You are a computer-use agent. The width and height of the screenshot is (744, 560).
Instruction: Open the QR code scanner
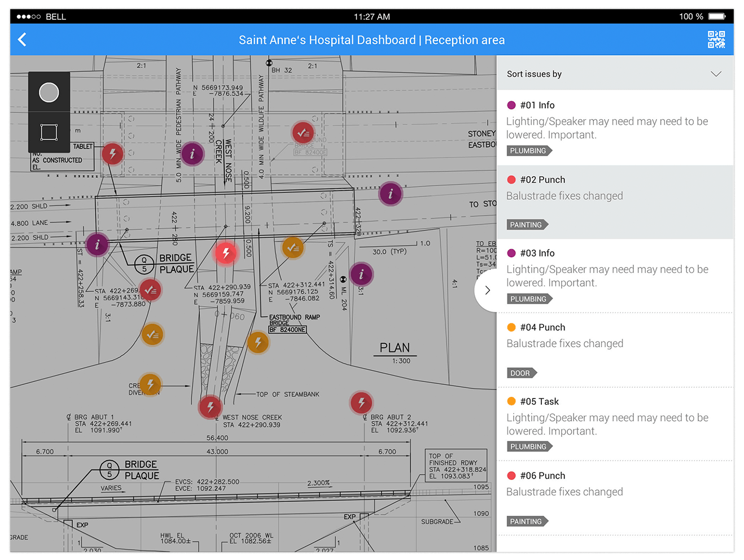[x=716, y=40]
